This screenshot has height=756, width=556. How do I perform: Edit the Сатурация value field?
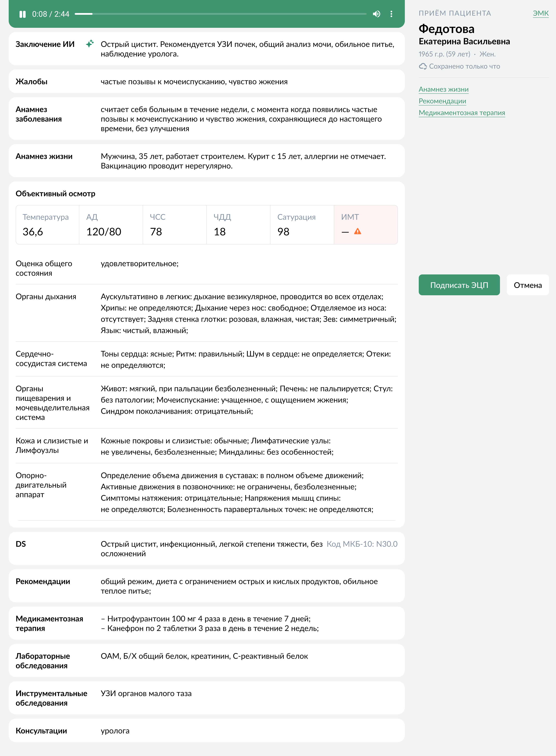point(302,225)
